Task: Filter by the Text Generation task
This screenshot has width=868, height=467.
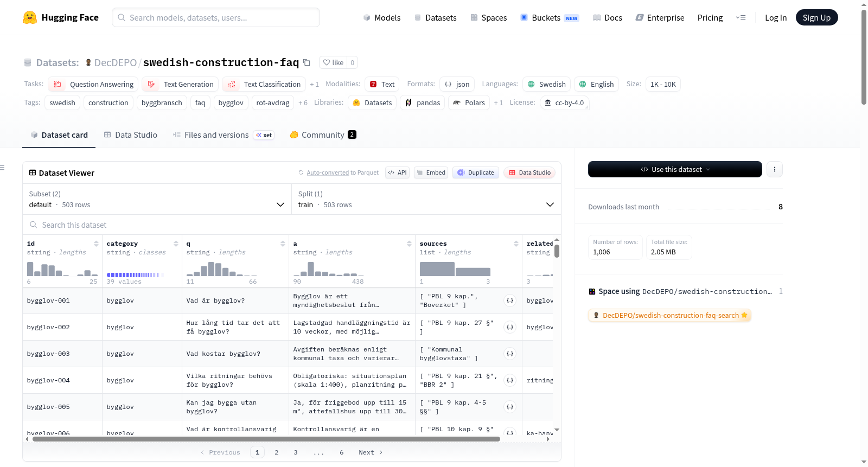Action: coord(181,84)
